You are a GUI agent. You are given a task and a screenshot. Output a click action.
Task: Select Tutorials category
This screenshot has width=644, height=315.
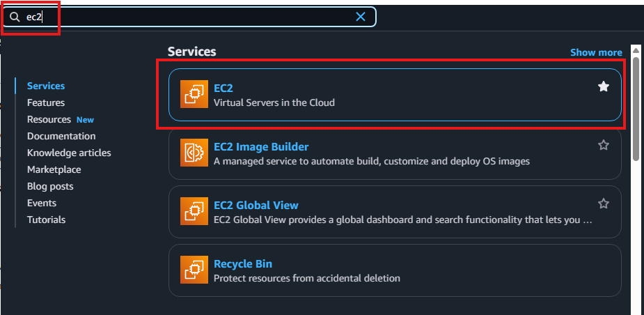click(46, 220)
